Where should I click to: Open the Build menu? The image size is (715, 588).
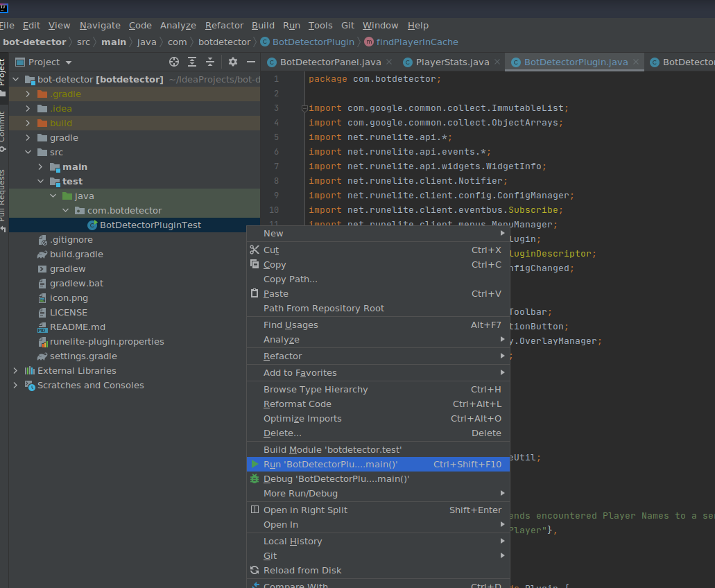[263, 26]
